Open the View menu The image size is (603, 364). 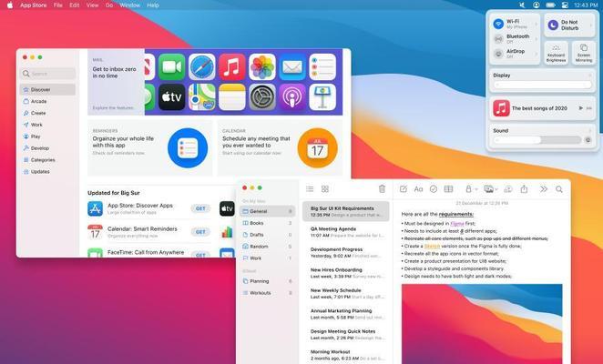click(x=92, y=5)
